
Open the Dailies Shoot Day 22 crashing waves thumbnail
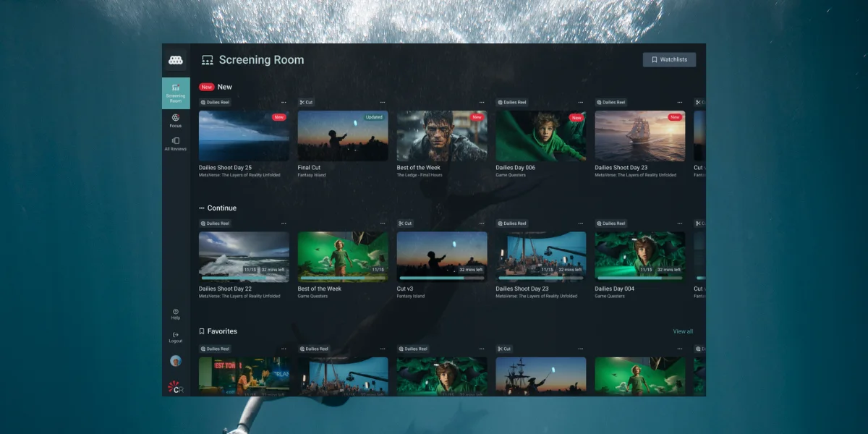[244, 257]
